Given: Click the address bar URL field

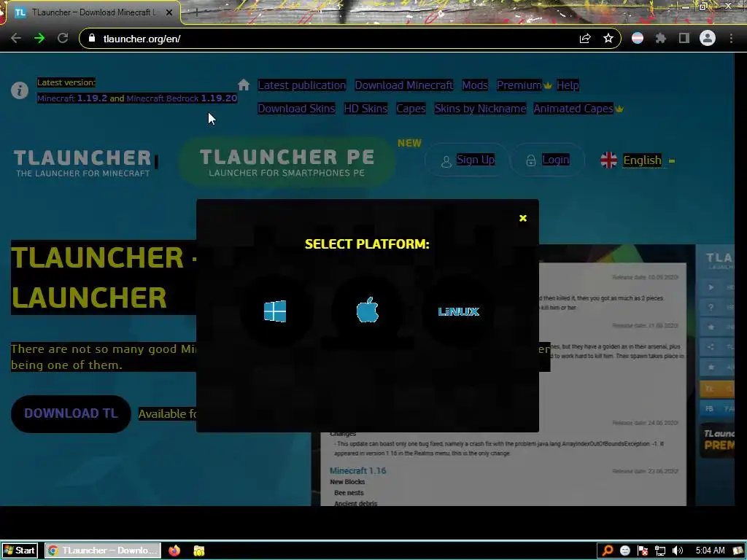Looking at the screenshot, I should coord(333,39).
